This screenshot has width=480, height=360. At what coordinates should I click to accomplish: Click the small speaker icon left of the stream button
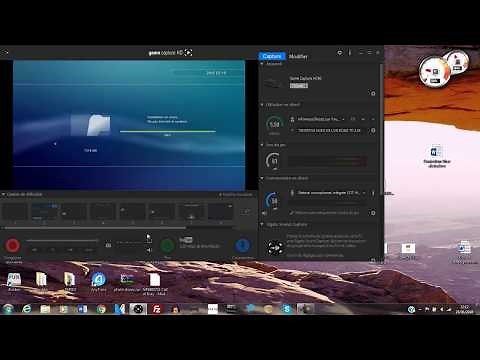coord(149,249)
